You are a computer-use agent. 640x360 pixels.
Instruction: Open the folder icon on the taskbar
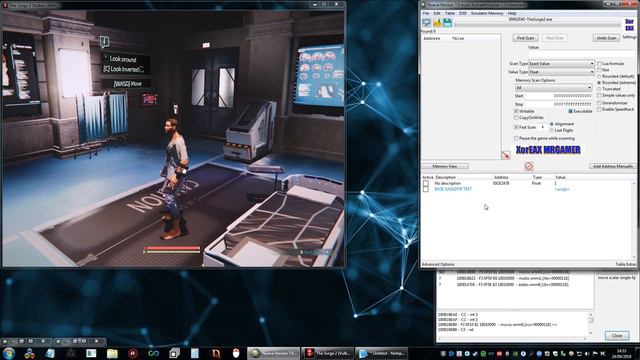112,353
